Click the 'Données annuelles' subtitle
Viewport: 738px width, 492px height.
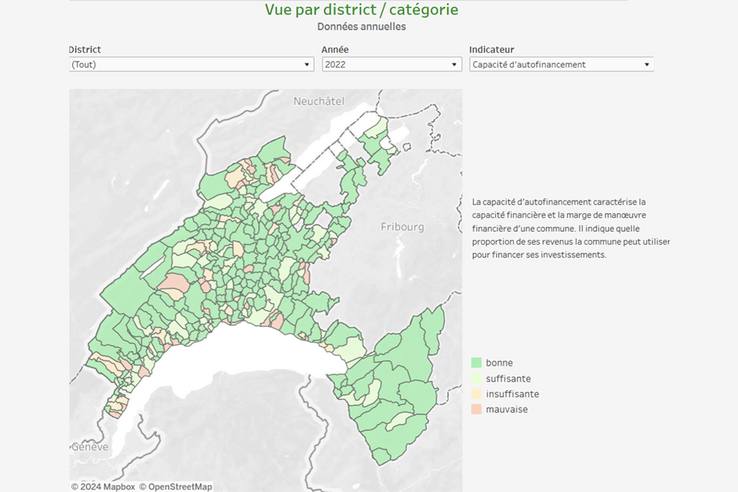(361, 27)
